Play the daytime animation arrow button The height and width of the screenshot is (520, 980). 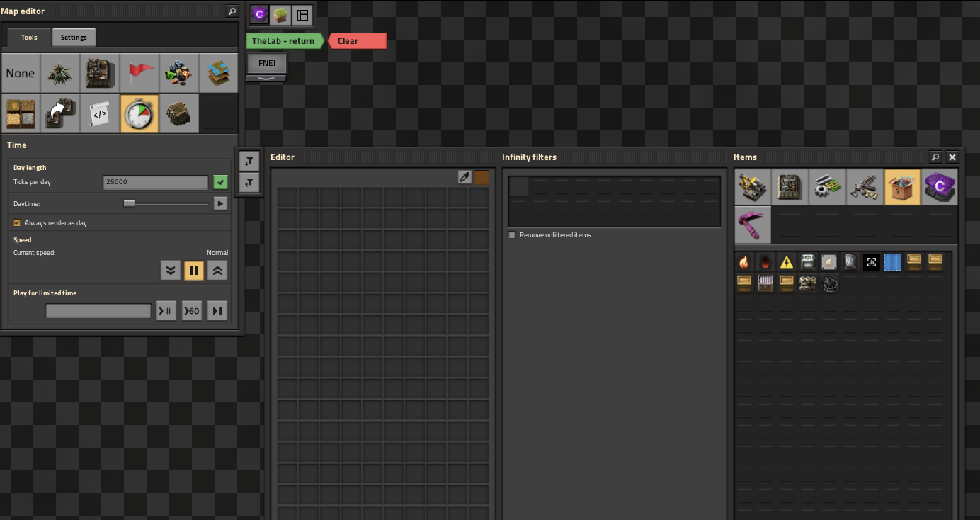click(x=220, y=203)
